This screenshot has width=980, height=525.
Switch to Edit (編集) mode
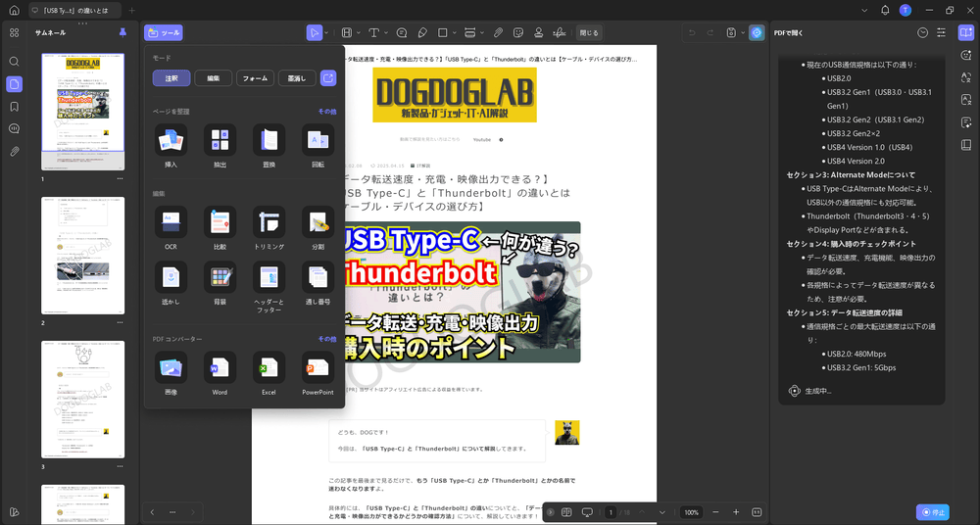214,78
